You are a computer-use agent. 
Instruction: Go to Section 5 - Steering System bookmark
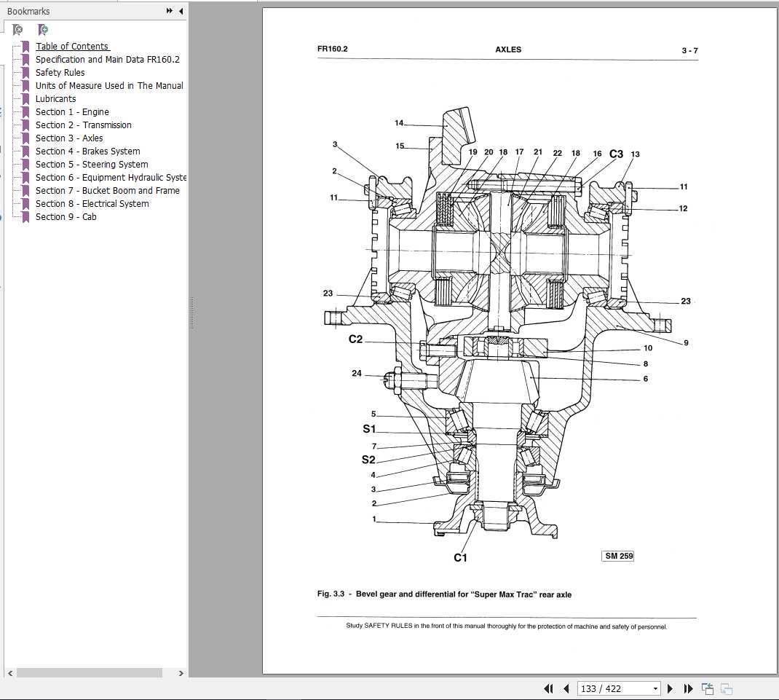click(92, 164)
